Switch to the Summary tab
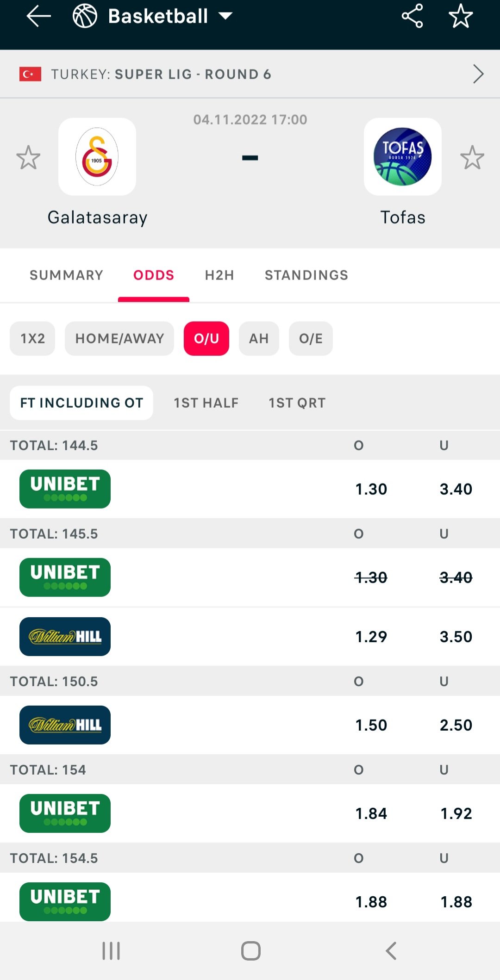 tap(67, 275)
